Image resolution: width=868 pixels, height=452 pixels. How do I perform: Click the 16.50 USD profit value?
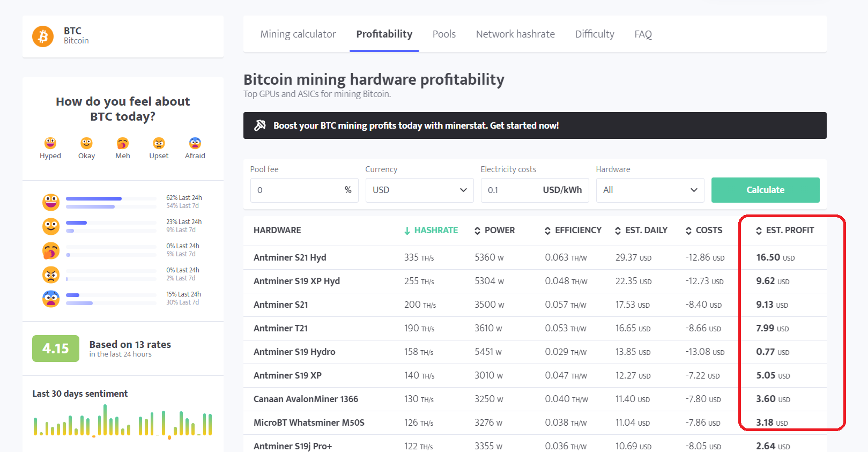coord(775,257)
